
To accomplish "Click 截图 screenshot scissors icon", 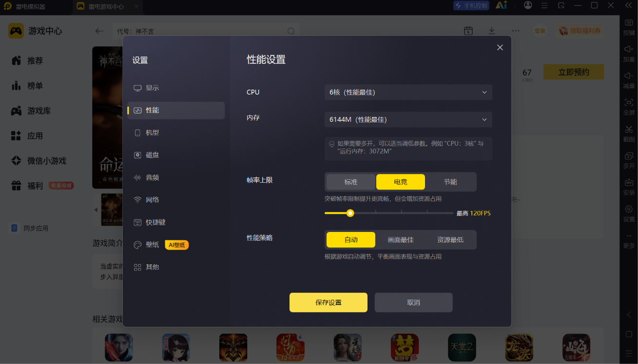I will (629, 133).
